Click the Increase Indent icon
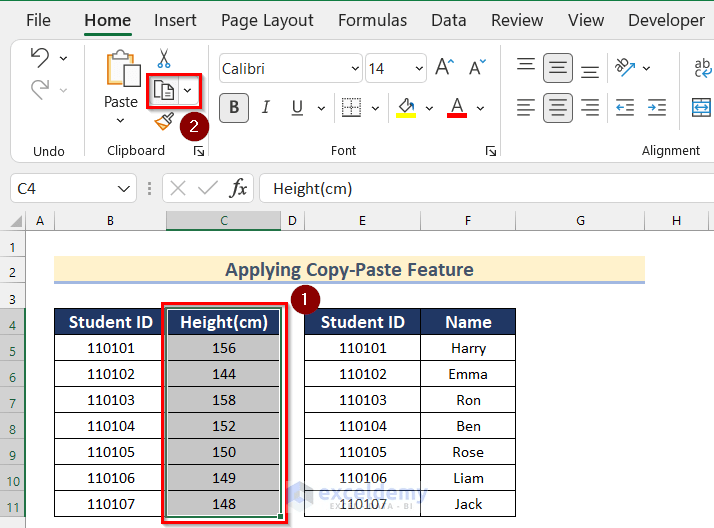Screen dimensions: 714x528 pos(657,108)
